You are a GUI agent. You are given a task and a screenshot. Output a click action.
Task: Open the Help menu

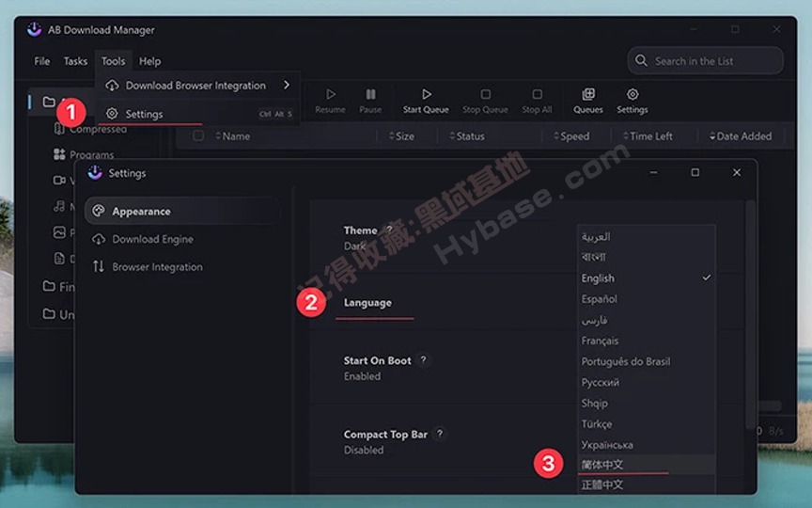coord(149,61)
